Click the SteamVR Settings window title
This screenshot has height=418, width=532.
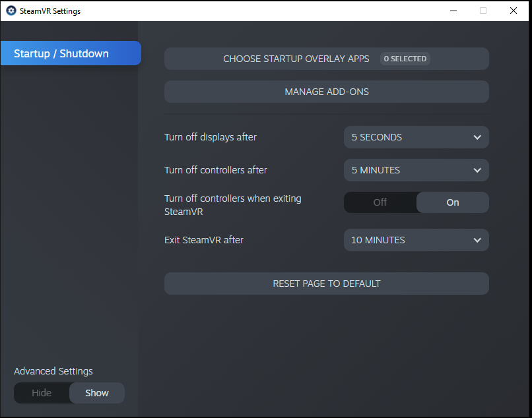(50, 11)
